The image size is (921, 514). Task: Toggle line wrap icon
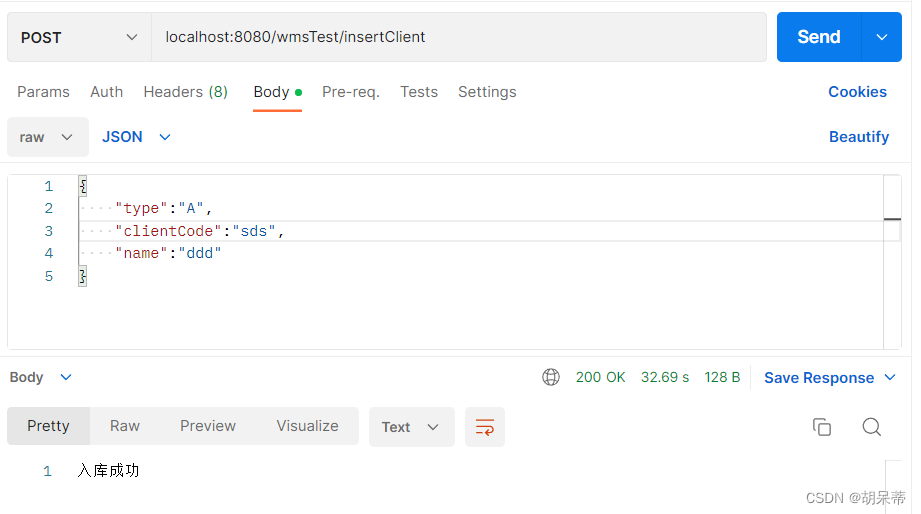pyautogui.click(x=485, y=427)
